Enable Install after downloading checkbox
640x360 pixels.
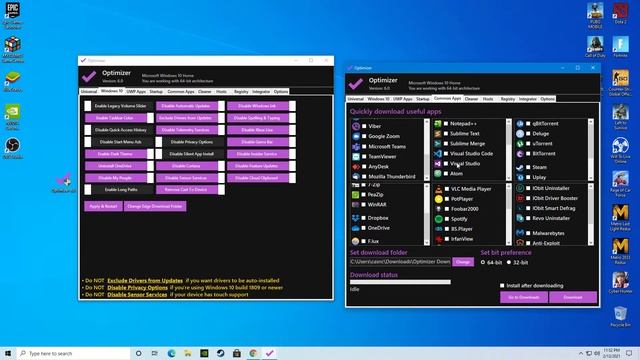(502, 286)
